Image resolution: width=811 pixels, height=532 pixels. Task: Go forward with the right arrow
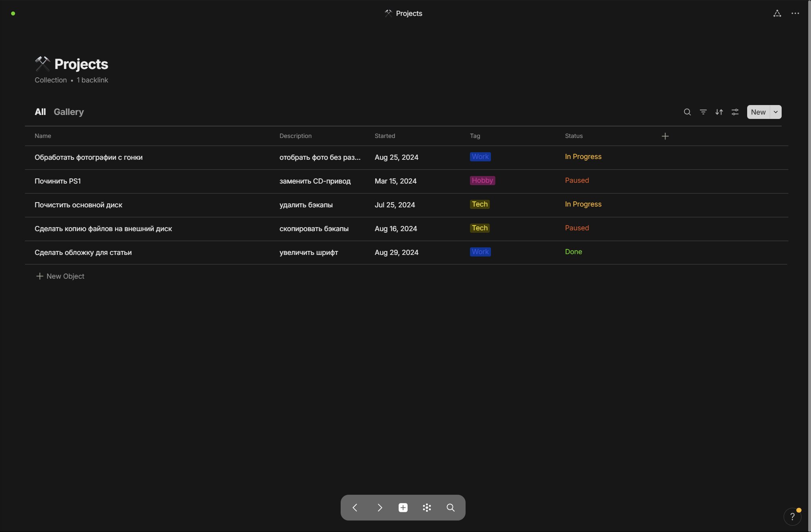pos(380,507)
